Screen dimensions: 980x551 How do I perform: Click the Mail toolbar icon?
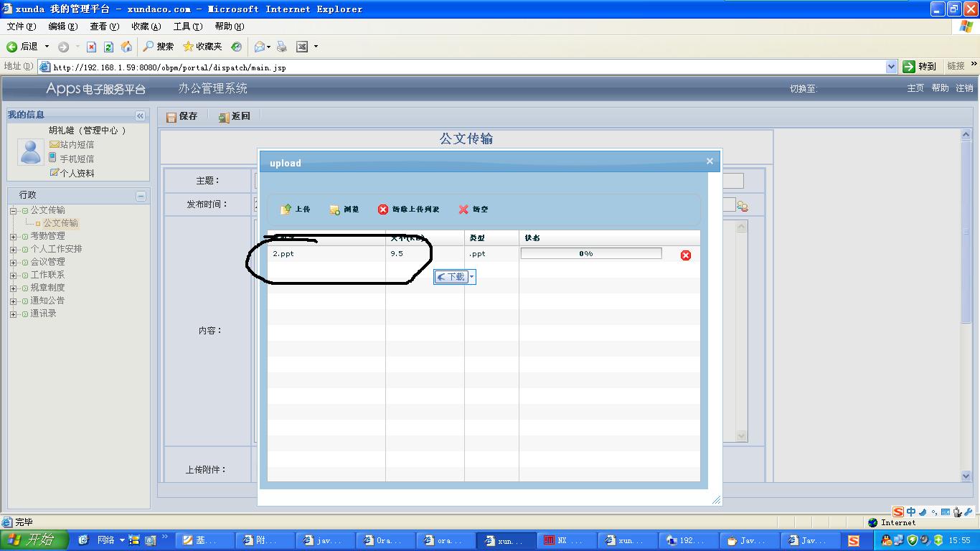point(260,47)
